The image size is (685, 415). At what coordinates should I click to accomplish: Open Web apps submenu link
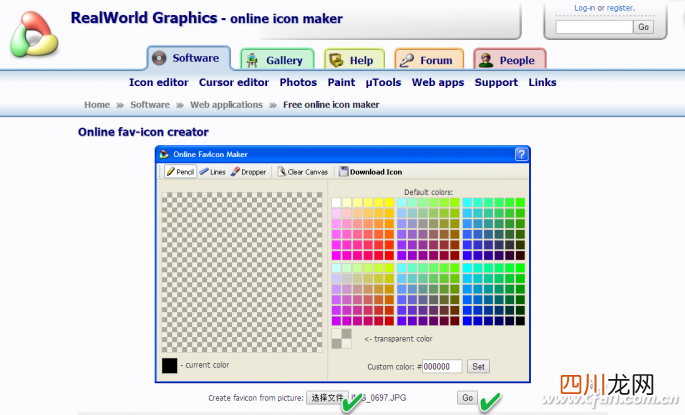coord(438,82)
